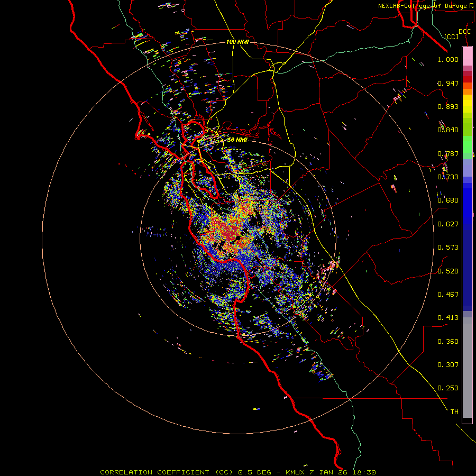Click the 0.467 legend value

tap(448, 295)
